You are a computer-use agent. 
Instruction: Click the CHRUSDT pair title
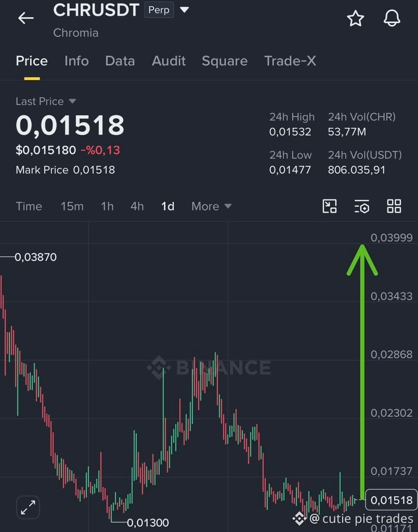click(96, 10)
